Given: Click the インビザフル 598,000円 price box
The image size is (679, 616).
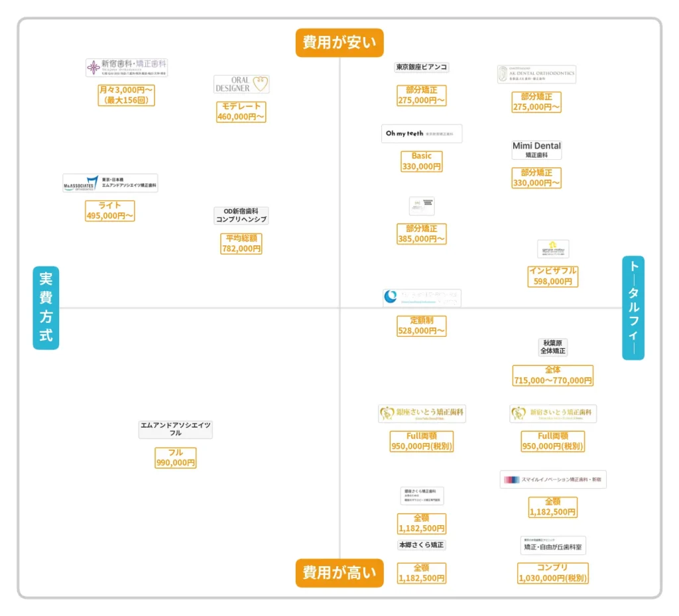Looking at the screenshot, I should [553, 277].
